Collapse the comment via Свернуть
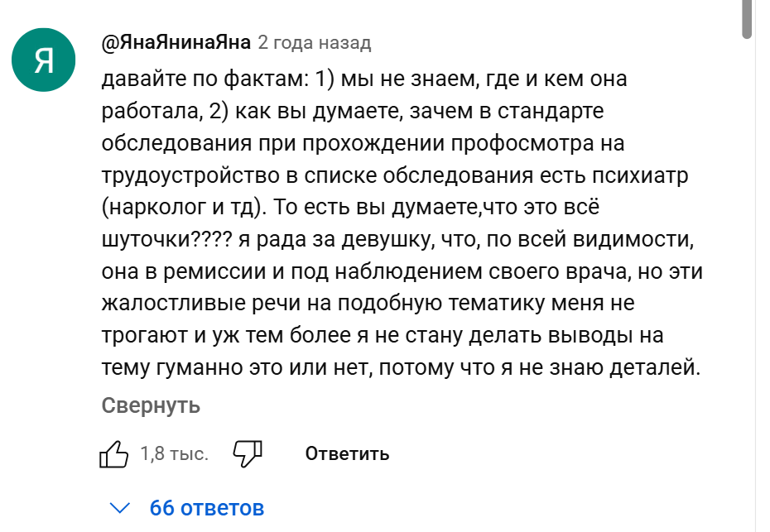Screen dimensions: 770x532 coord(151,406)
